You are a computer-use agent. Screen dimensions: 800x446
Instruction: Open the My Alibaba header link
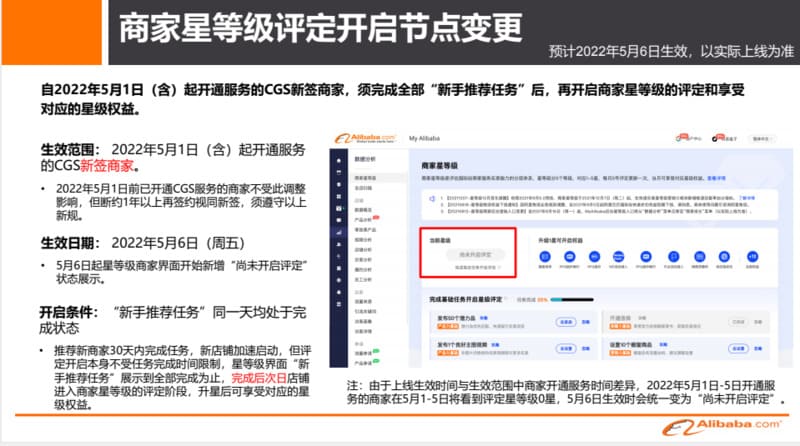click(x=426, y=138)
